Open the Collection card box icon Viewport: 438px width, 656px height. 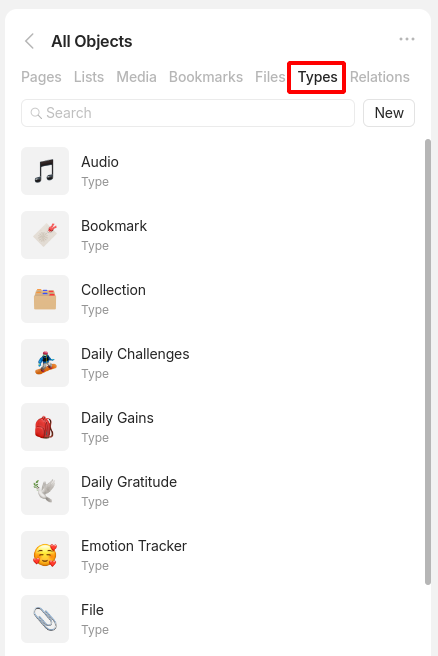(x=45, y=299)
